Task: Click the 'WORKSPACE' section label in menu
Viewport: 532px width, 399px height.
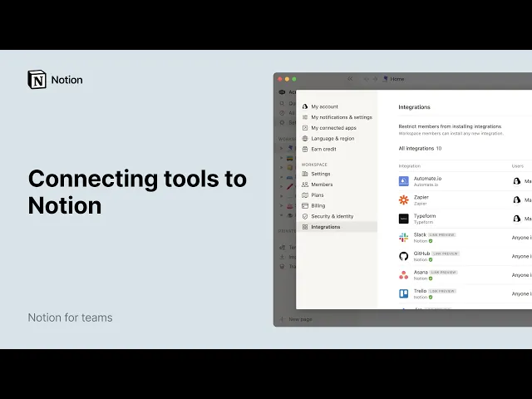Action: [x=314, y=165]
